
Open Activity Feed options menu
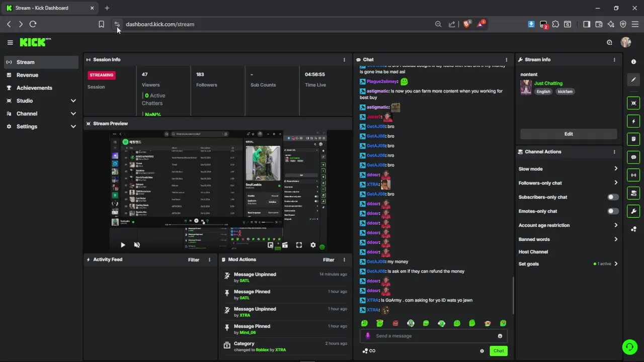pos(209,260)
